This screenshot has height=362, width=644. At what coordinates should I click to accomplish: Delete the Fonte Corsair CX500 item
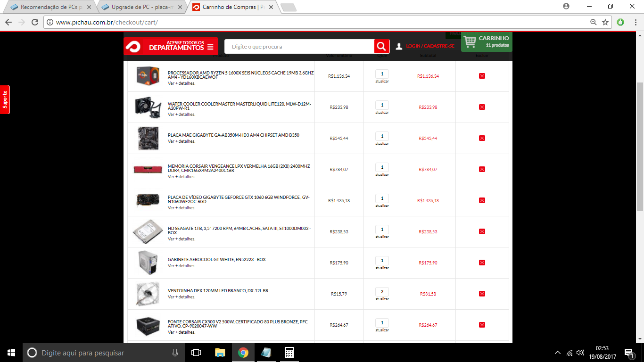click(482, 325)
